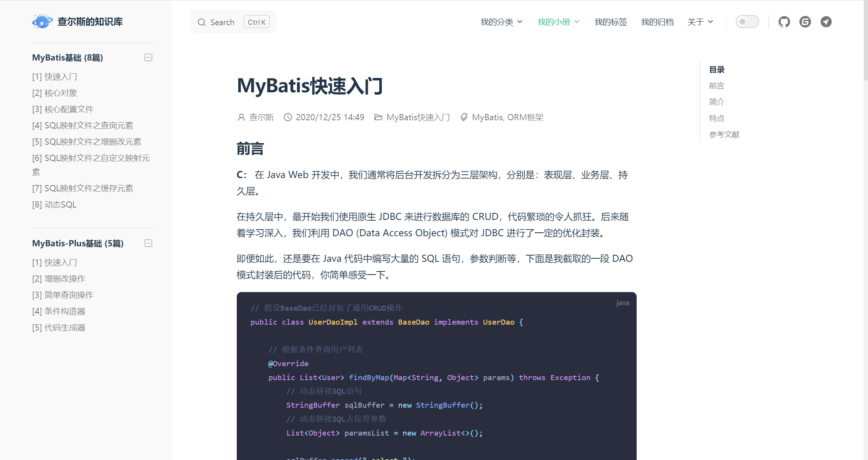Image resolution: width=868 pixels, height=460 pixels.
Task: Open [6] SQL映射文件之自定义映射元素 article
Action: (x=91, y=165)
